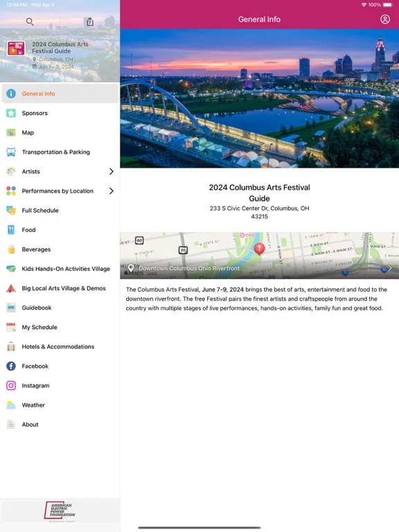Click the Artists palette icon
The height and width of the screenshot is (532, 399).
(11, 171)
